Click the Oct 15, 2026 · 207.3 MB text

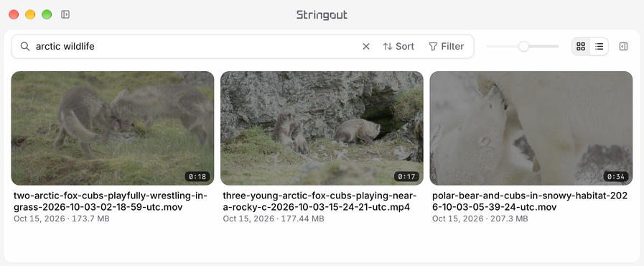[480, 219]
